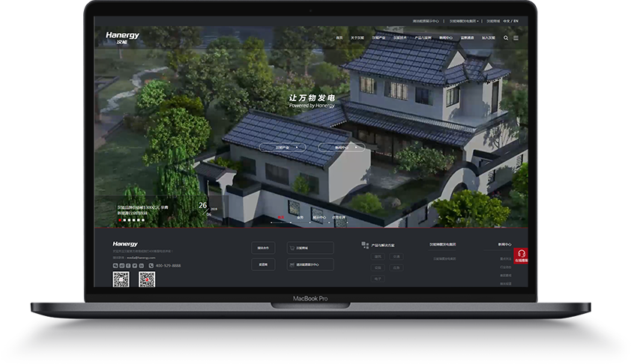The image size is (631, 364).
Task: Click the shopping cart icon in the footer button
Action: (x=292, y=248)
